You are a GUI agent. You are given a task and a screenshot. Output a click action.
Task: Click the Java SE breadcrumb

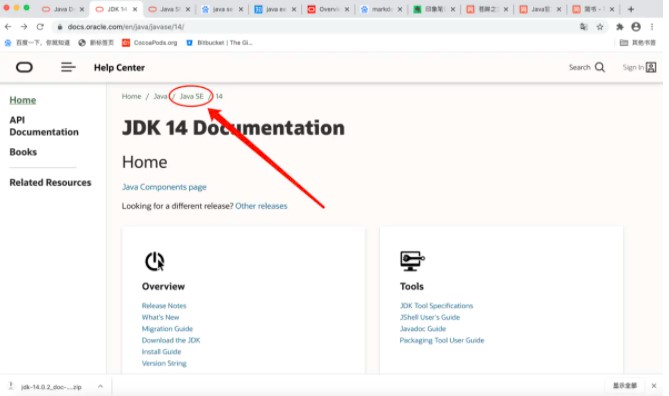click(x=192, y=96)
